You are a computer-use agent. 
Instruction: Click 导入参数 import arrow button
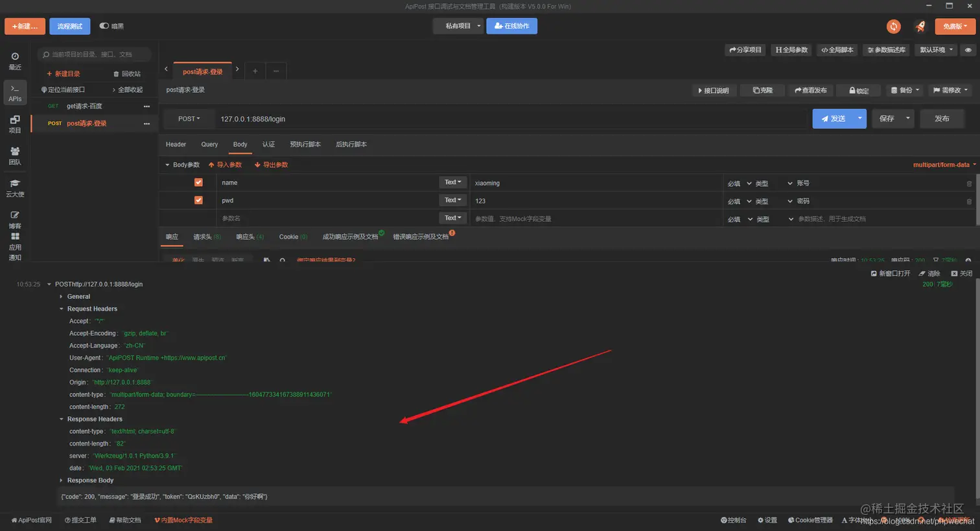point(225,165)
